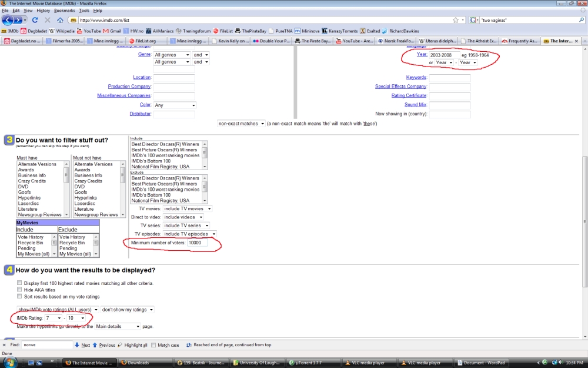Check Hide AKA titles option
588x368 pixels.
click(x=19, y=290)
